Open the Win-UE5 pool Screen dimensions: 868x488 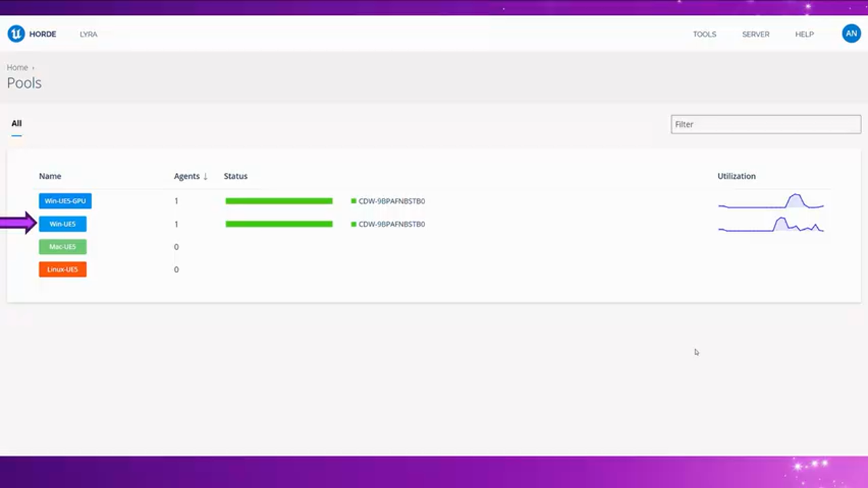62,224
